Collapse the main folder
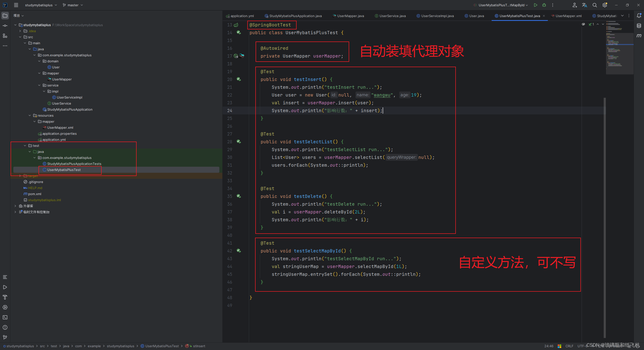The image size is (644, 350). tap(25, 43)
